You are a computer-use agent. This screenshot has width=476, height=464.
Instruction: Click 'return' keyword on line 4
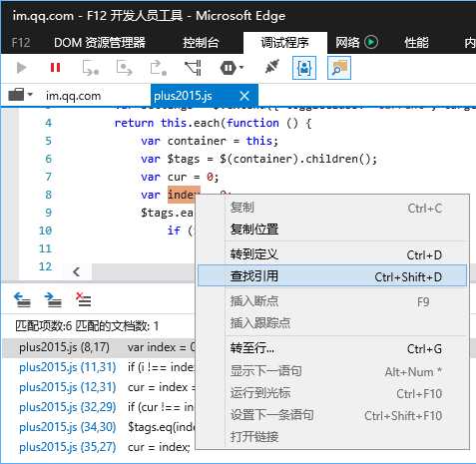134,123
